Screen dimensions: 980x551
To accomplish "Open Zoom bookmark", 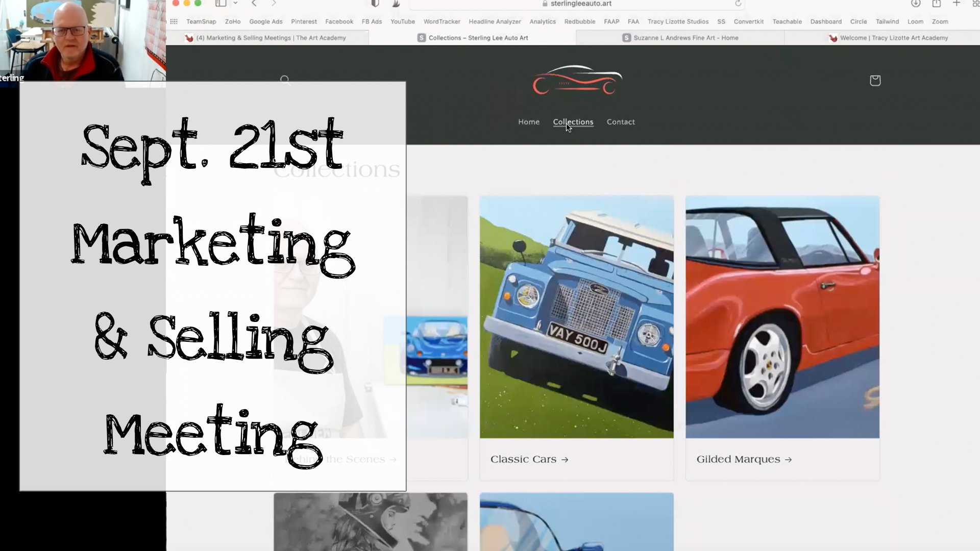I will coord(940,21).
